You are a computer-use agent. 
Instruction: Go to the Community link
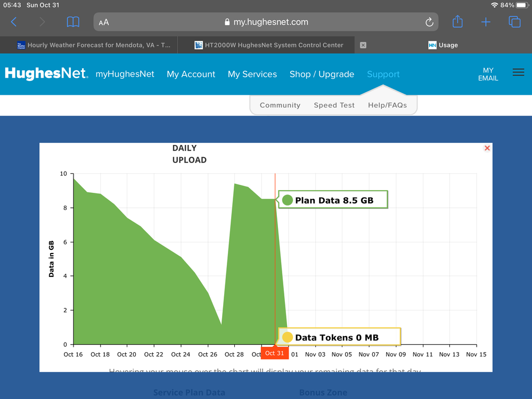coord(280,105)
